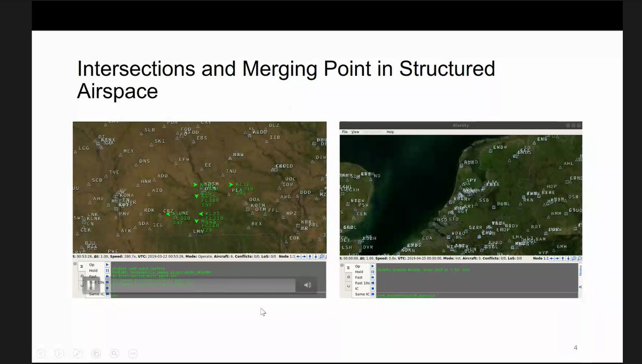Screen dimensions: 642x364
Task: Select the M tab in right BlueSky window
Action: point(348,267)
